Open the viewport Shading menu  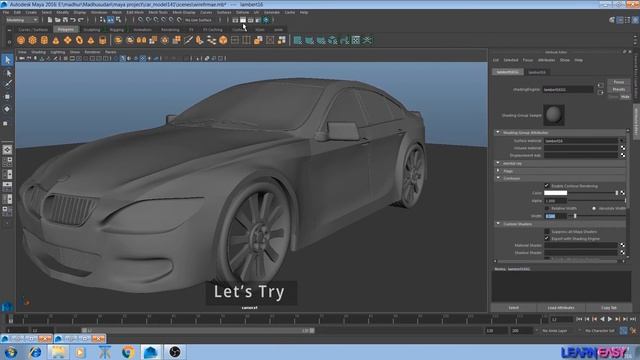point(38,52)
